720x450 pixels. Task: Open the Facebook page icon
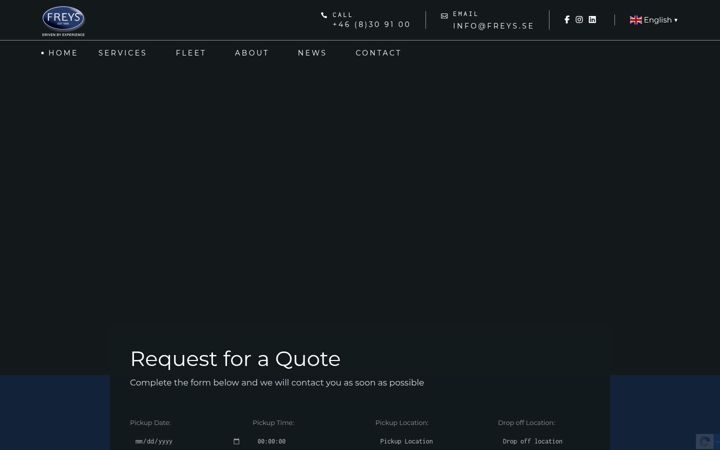coord(567,20)
